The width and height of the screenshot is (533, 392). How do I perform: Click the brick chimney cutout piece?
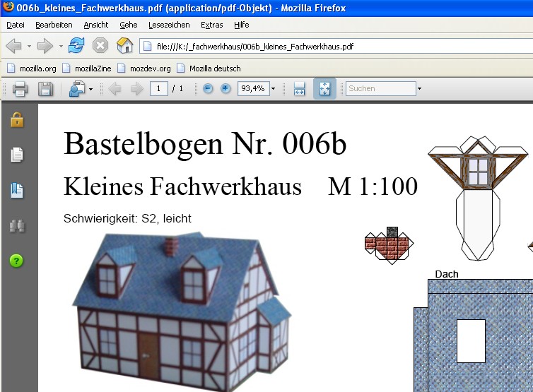pos(389,245)
